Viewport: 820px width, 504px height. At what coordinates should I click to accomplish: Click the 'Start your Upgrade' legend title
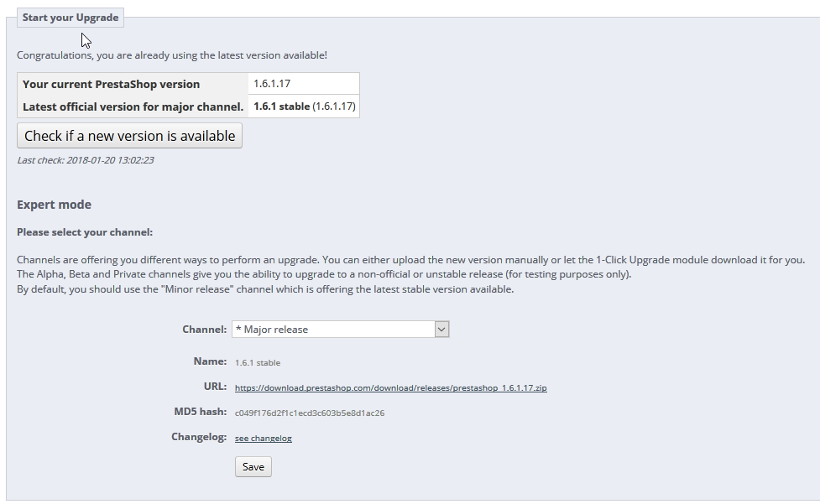pos(71,18)
